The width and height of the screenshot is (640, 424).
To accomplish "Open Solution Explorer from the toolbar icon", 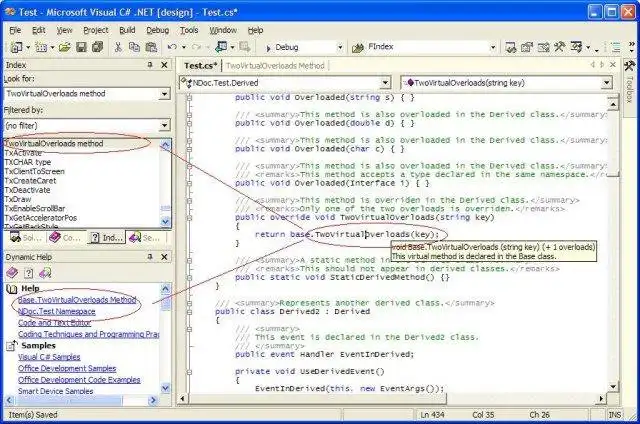I will [511, 48].
